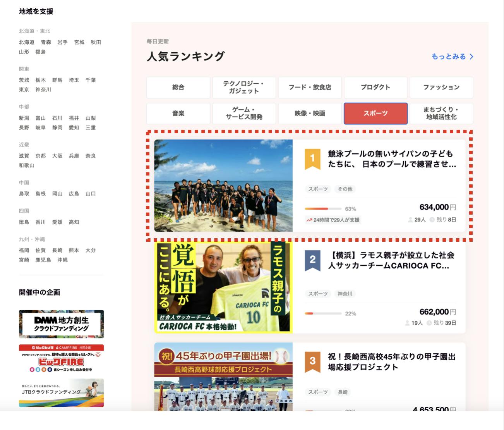The width and height of the screenshot is (504, 430).
Task: Click the 神奈川 tag on CARIOCA FC project
Action: pyautogui.click(x=345, y=294)
